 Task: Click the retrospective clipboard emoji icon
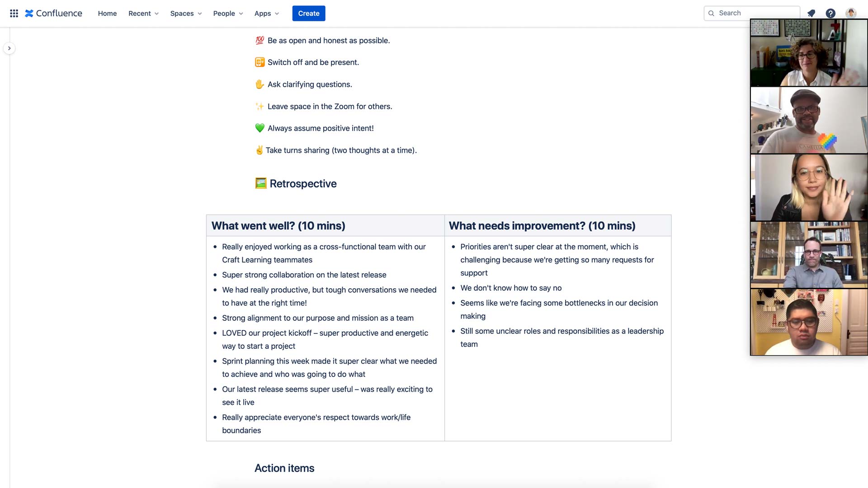(x=260, y=183)
